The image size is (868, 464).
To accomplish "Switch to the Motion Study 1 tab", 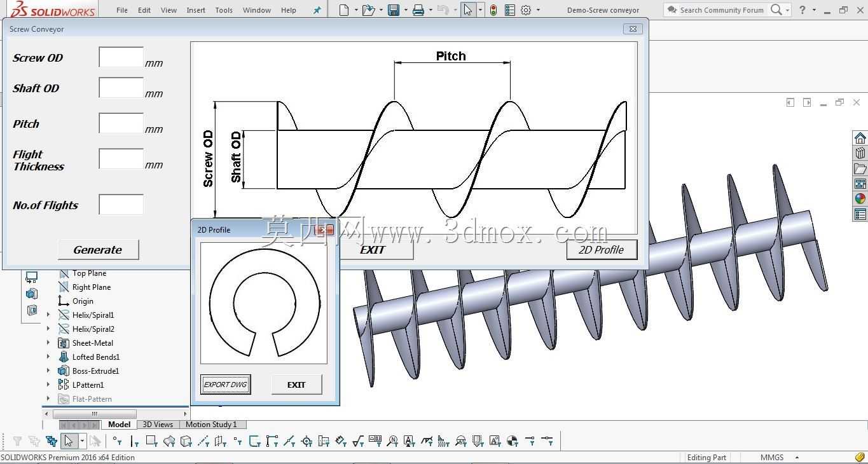I will (x=211, y=425).
